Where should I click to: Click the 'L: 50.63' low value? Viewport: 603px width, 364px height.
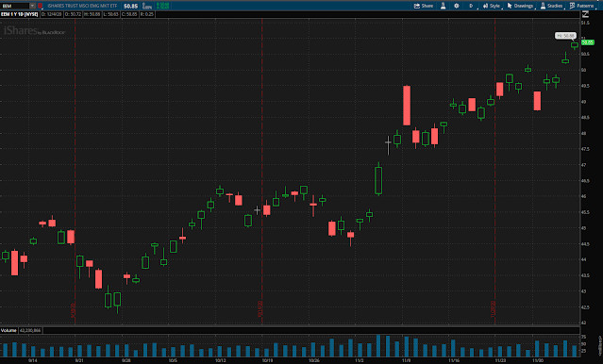point(111,14)
